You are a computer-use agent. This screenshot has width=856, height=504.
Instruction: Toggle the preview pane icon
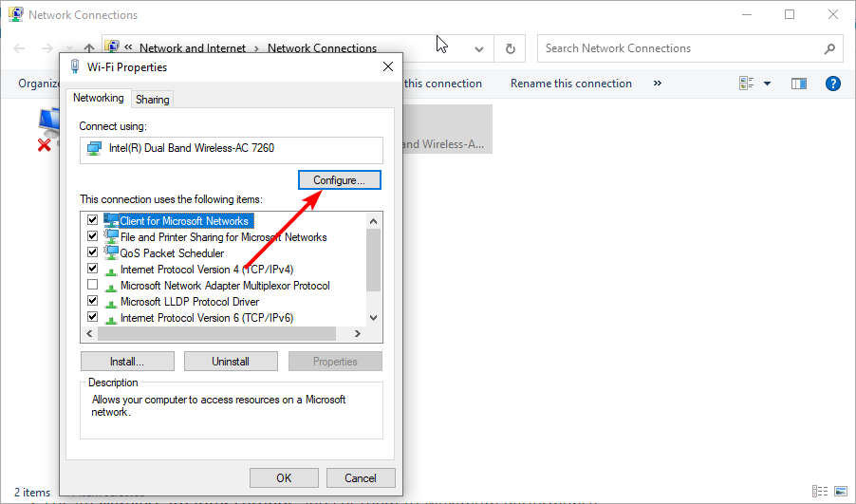[x=799, y=84]
